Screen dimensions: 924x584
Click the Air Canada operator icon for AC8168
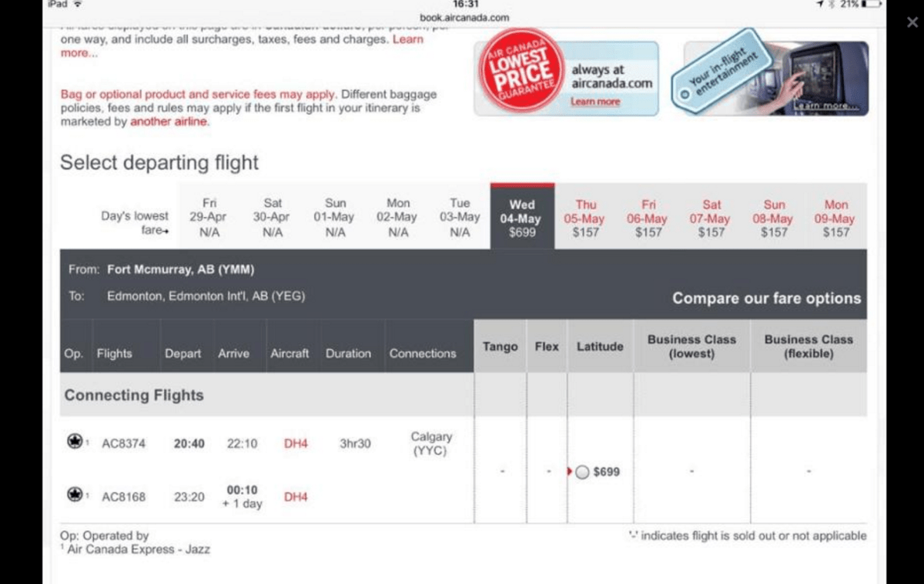(x=75, y=495)
